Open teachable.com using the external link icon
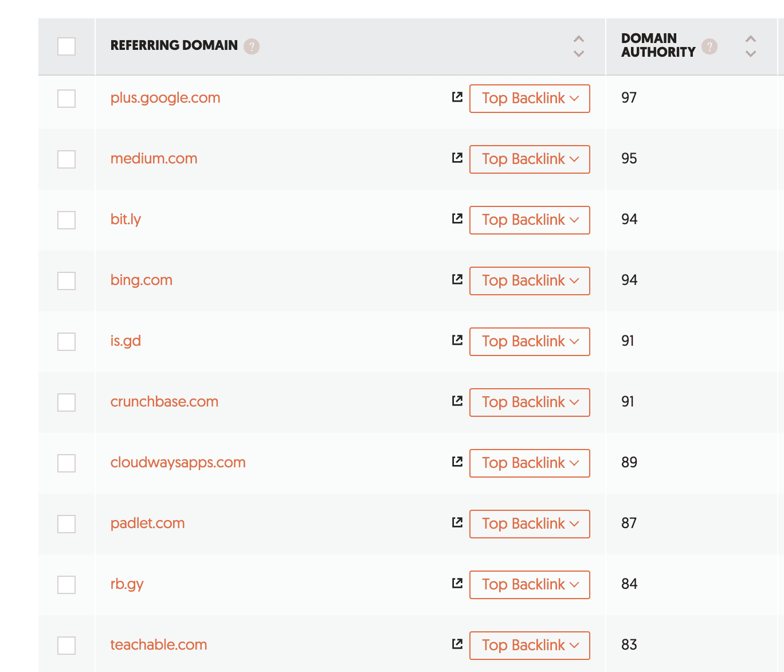 [x=457, y=644]
